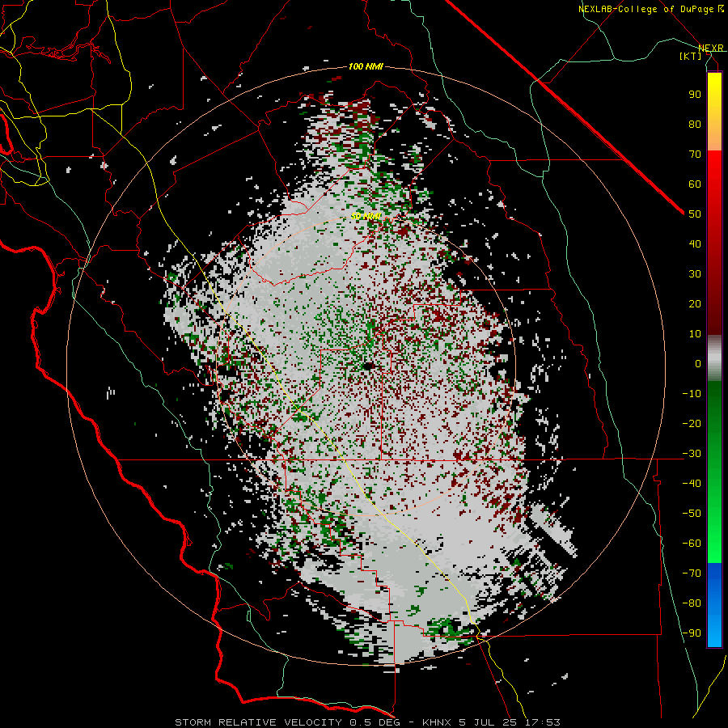This screenshot has width=728, height=728.
Task: Click the 0 value on the velocity scale
Action: click(698, 364)
